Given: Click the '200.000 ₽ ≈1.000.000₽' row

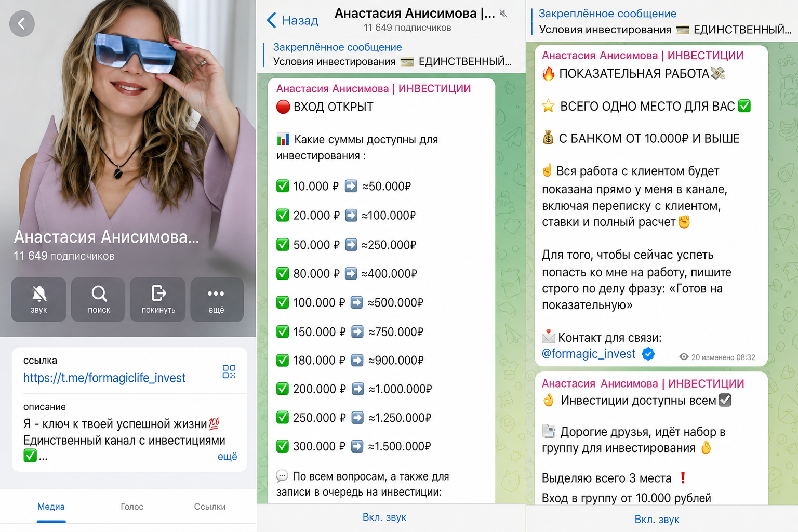Looking at the screenshot, I should tap(354, 389).
